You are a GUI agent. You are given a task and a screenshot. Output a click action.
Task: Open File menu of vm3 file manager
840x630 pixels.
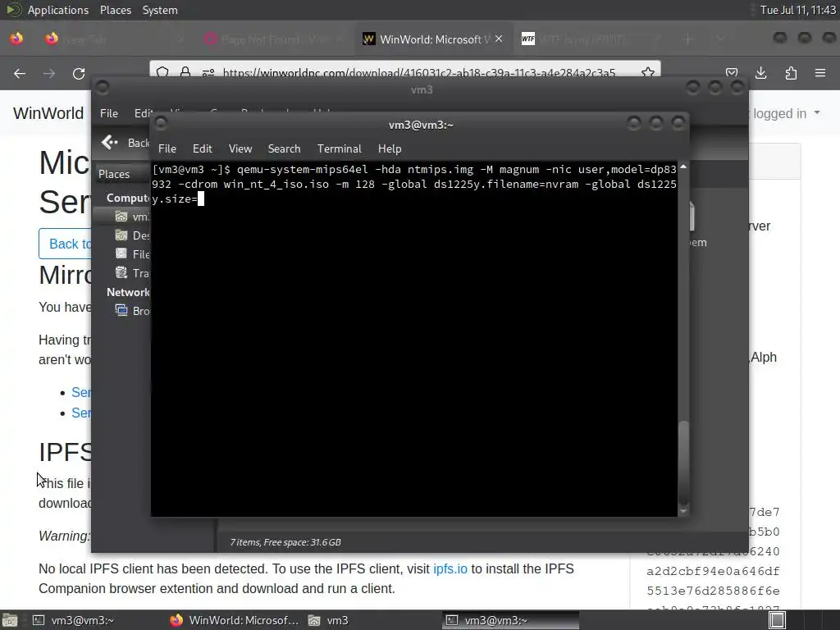[x=109, y=113]
